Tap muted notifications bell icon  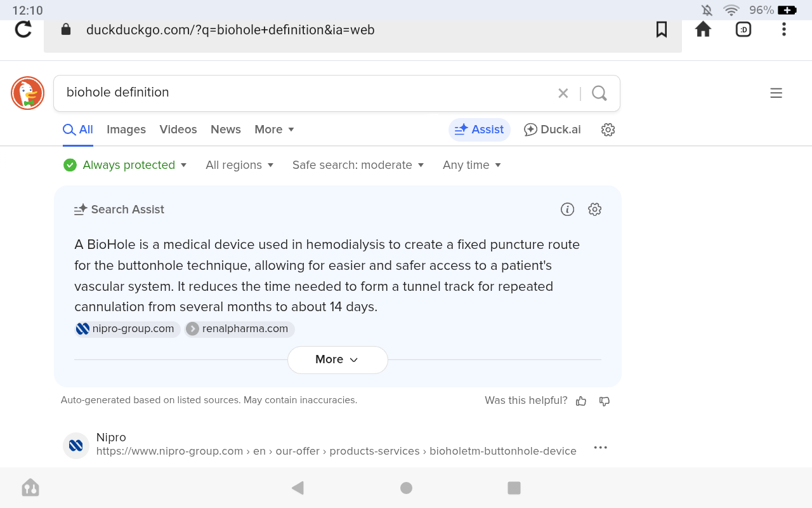[x=707, y=10]
